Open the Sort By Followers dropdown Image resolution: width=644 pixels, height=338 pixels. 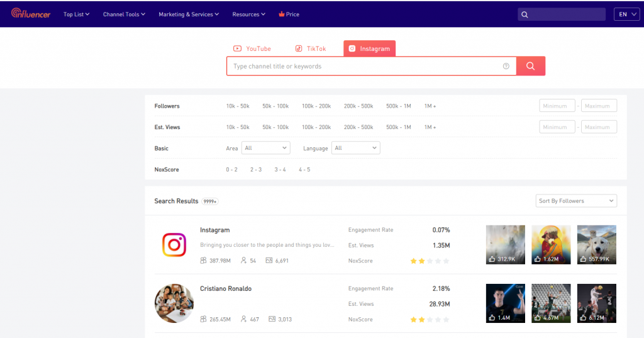[576, 201]
